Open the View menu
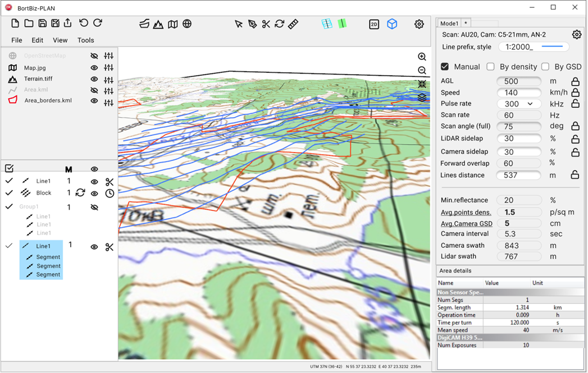 60,40
